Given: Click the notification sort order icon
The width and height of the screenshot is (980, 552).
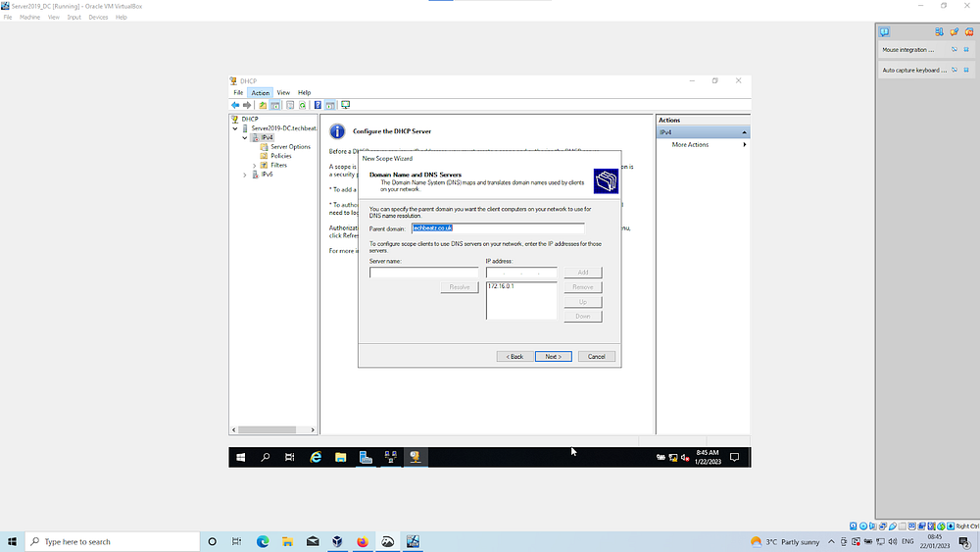Looking at the screenshot, I should (x=939, y=32).
